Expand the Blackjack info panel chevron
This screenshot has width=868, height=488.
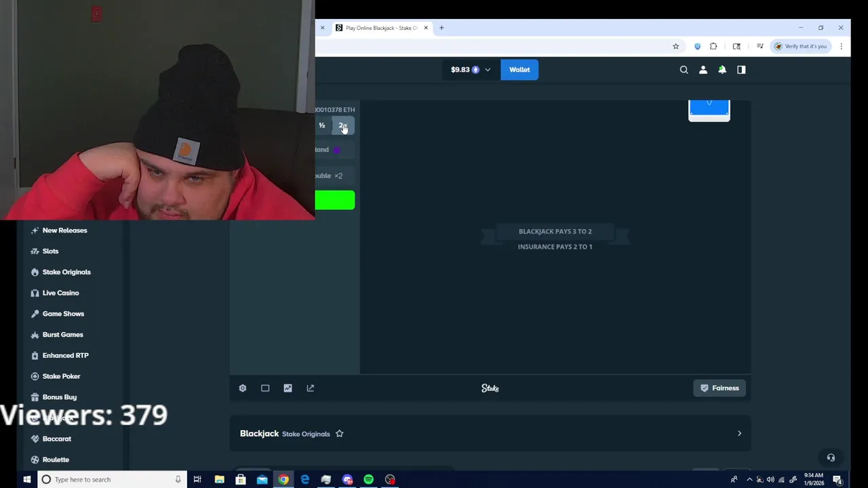tap(739, 434)
